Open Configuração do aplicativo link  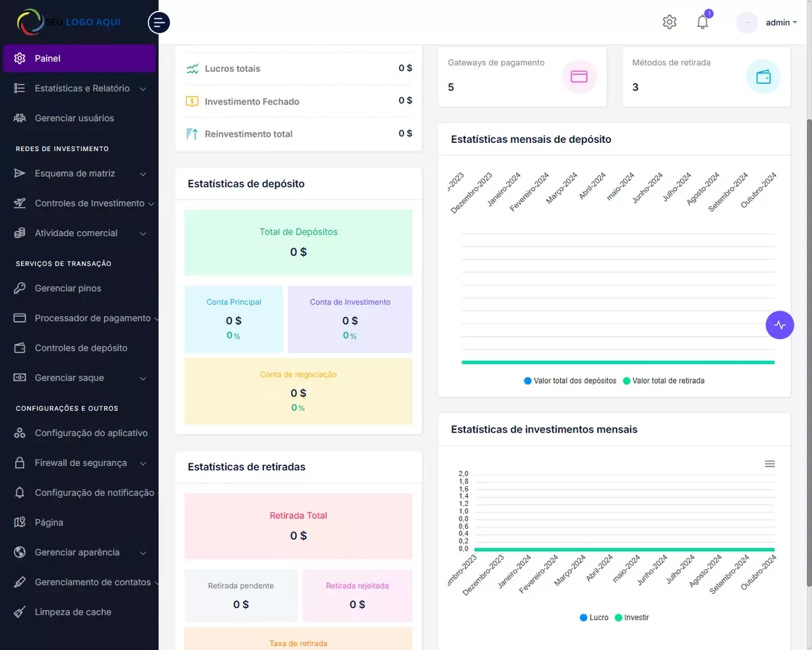click(x=91, y=433)
